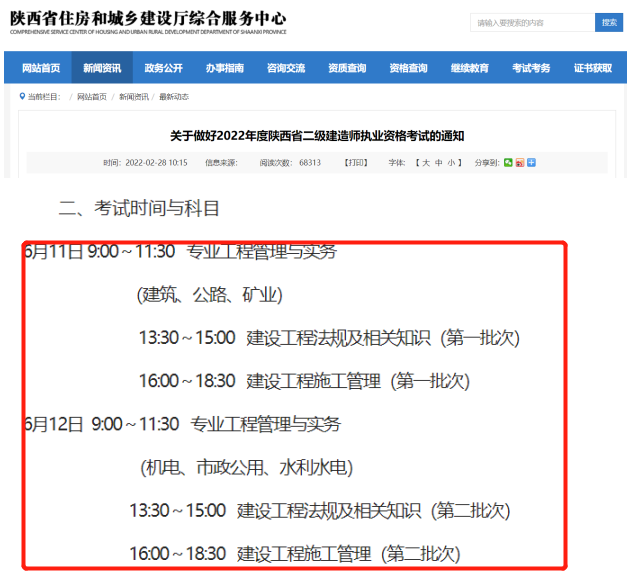Screen dimensions: 639x573
Task: Expand the 资质查询 menu
Action: coord(347,68)
